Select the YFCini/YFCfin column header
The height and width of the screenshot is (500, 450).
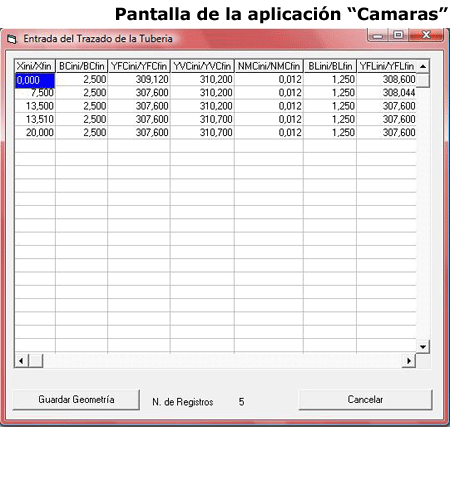(x=139, y=66)
